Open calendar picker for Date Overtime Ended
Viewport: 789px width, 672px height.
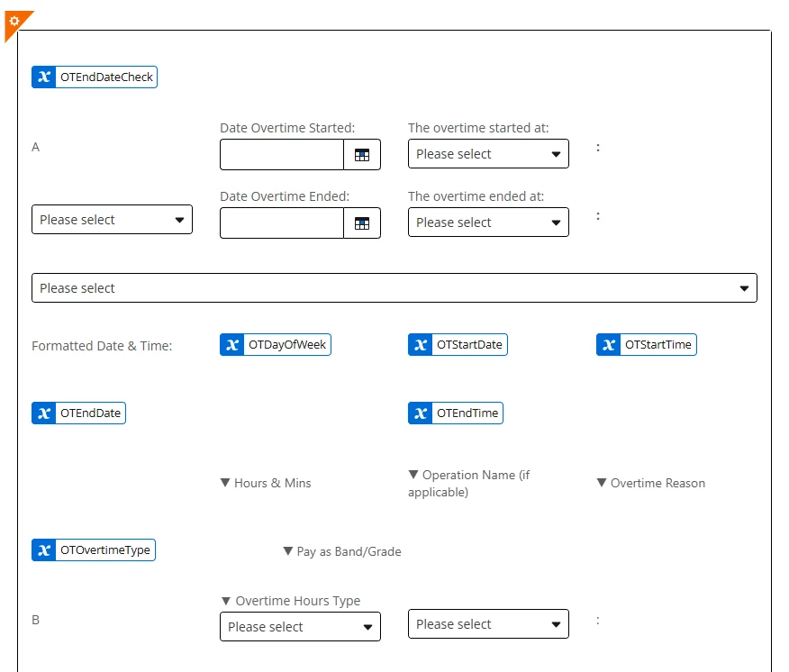362,223
